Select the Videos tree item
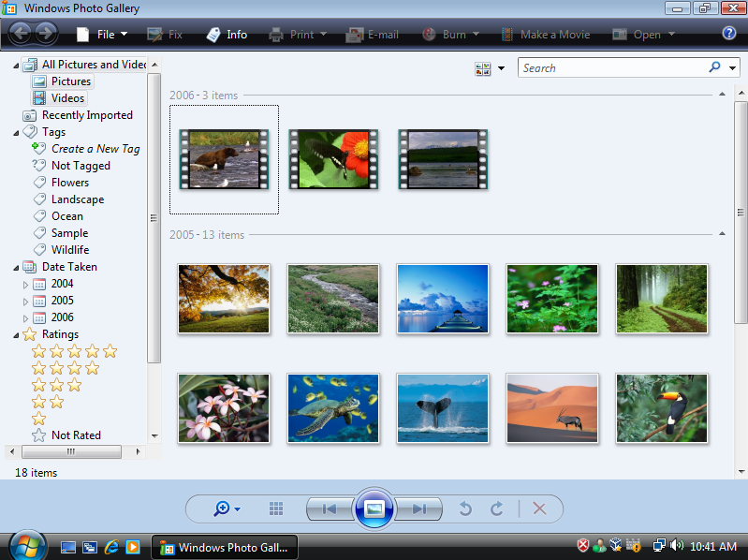The image size is (748, 560). (67, 98)
